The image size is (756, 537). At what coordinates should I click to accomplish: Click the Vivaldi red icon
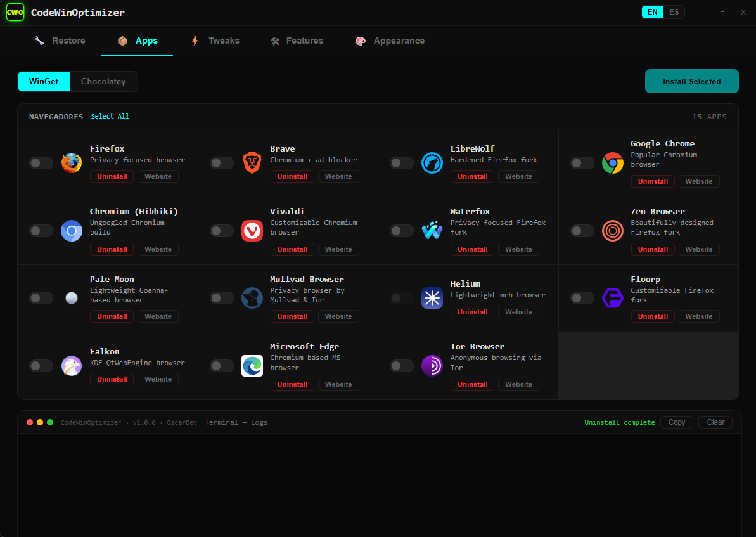point(252,231)
